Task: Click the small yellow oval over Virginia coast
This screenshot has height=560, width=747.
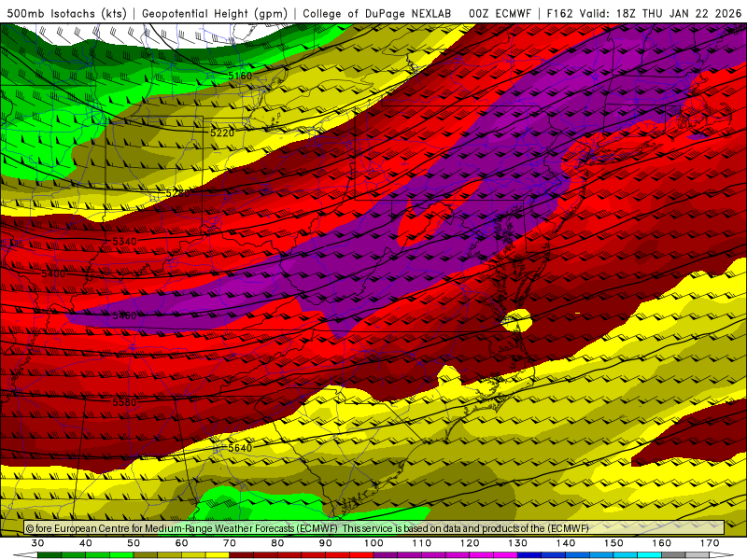Action: 517,320
